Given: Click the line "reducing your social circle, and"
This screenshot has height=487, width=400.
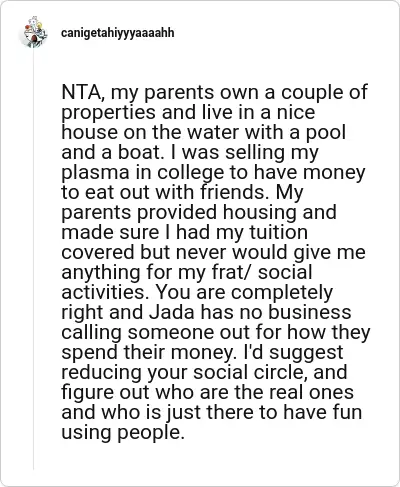Looking at the screenshot, I should [x=204, y=373].
